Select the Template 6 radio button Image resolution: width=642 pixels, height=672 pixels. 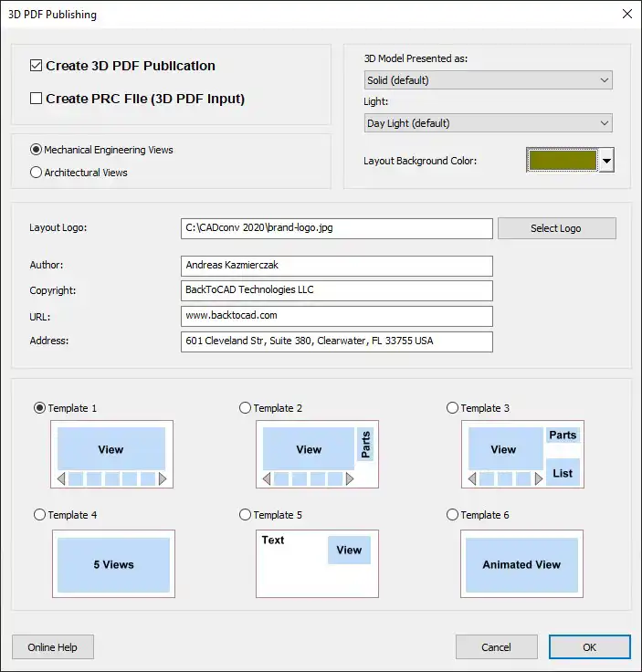pos(453,515)
